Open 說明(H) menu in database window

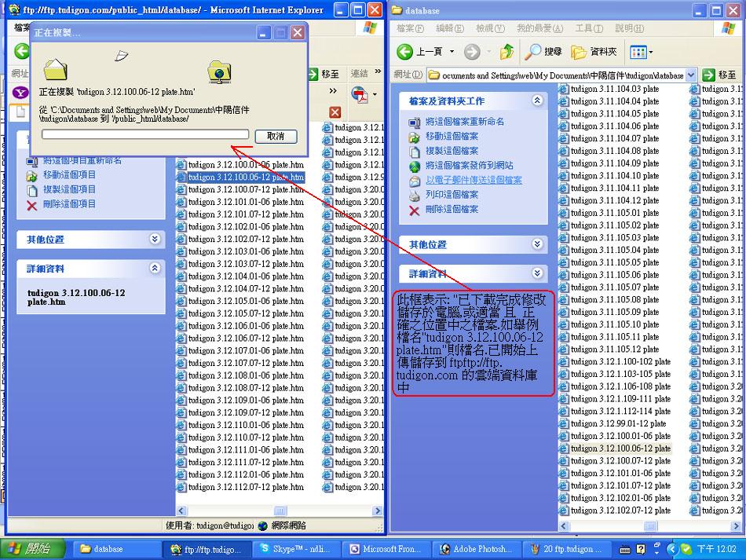pyautogui.click(x=630, y=28)
